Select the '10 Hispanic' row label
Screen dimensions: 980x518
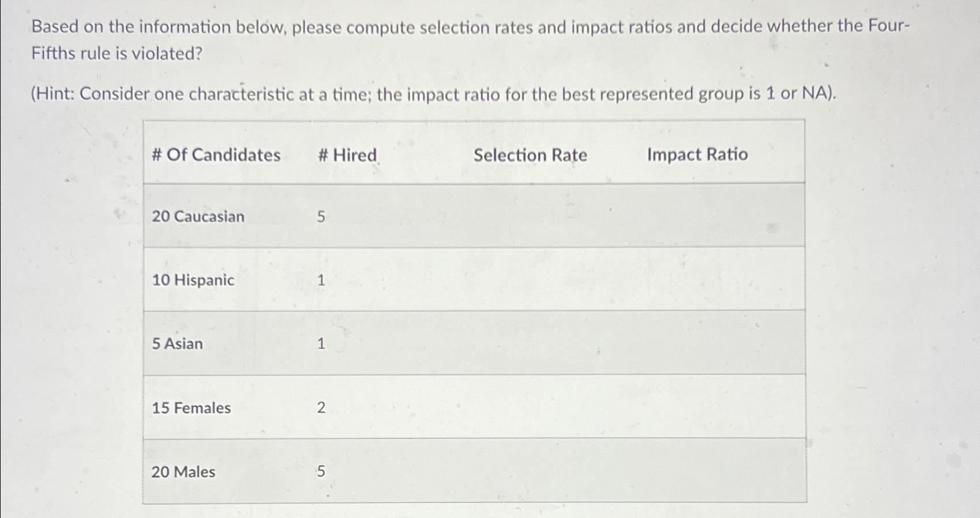tap(193, 280)
